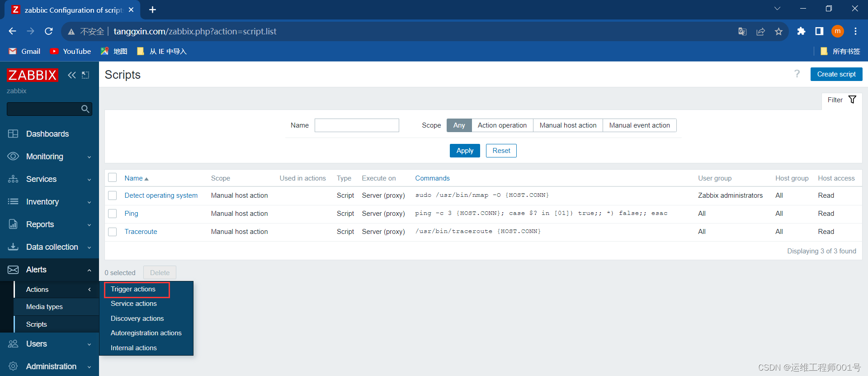Share this page icon in address bar
The image size is (868, 376).
(760, 31)
